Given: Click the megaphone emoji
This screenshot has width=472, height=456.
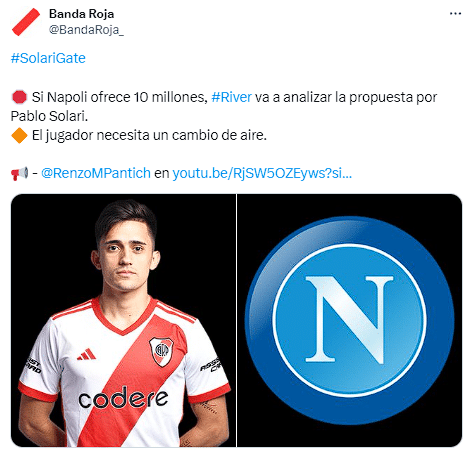Looking at the screenshot, I should point(19,173).
